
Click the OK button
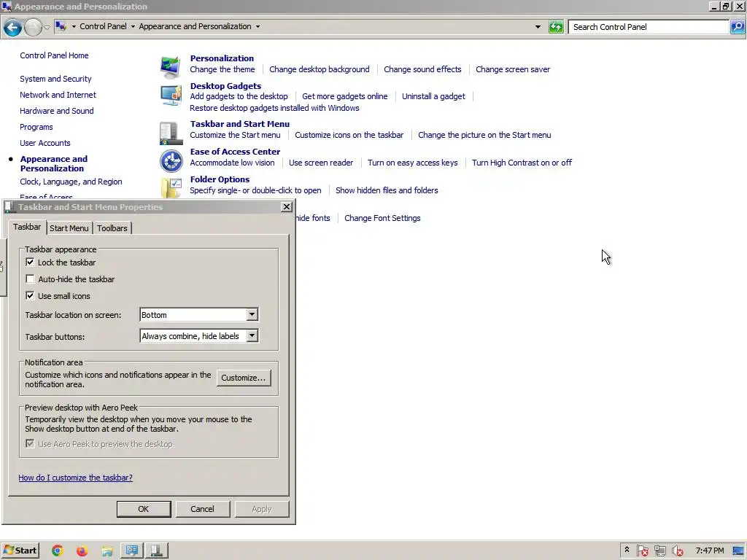coord(144,509)
